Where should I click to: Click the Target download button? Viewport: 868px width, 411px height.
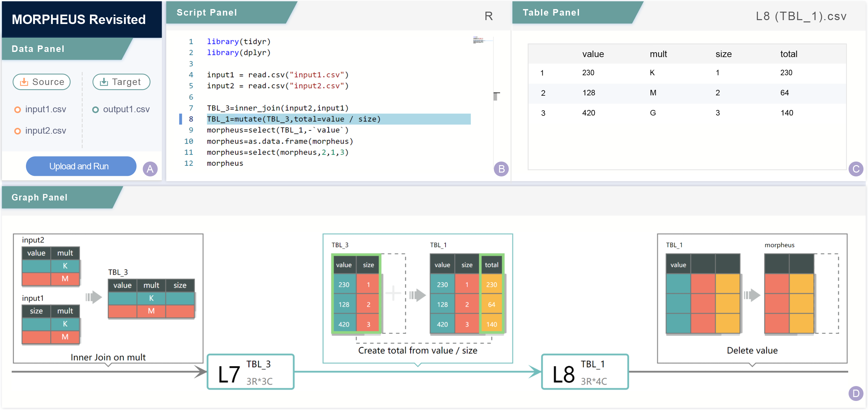[x=121, y=82]
